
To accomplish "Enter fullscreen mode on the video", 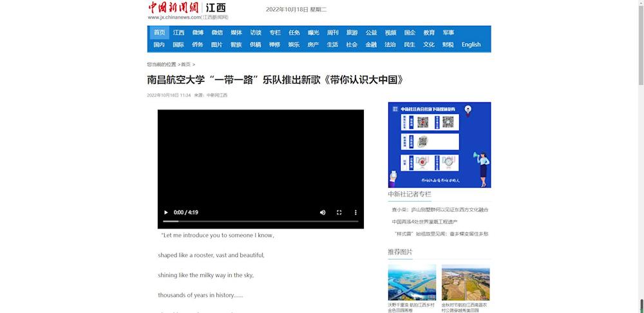I will point(339,213).
